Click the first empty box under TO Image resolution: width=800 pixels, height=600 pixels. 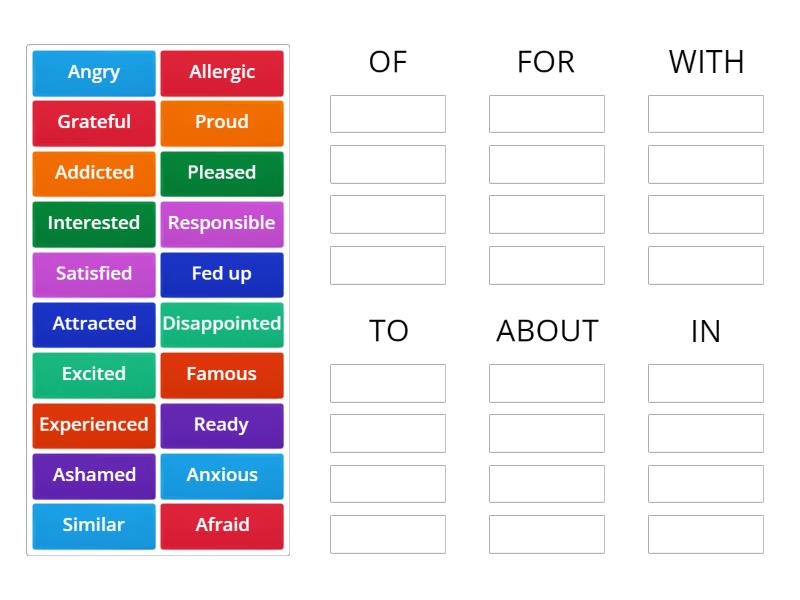click(x=388, y=383)
